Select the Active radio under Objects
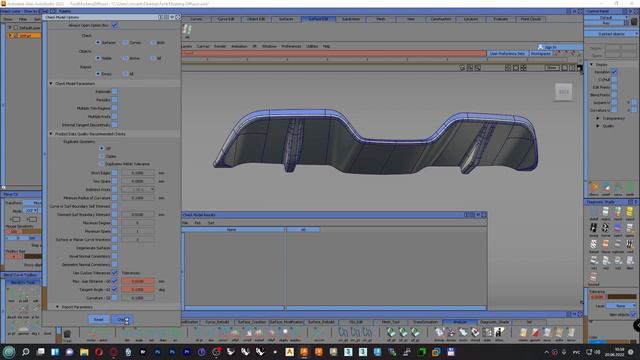Viewport: 640px width, 360px height. [125, 58]
